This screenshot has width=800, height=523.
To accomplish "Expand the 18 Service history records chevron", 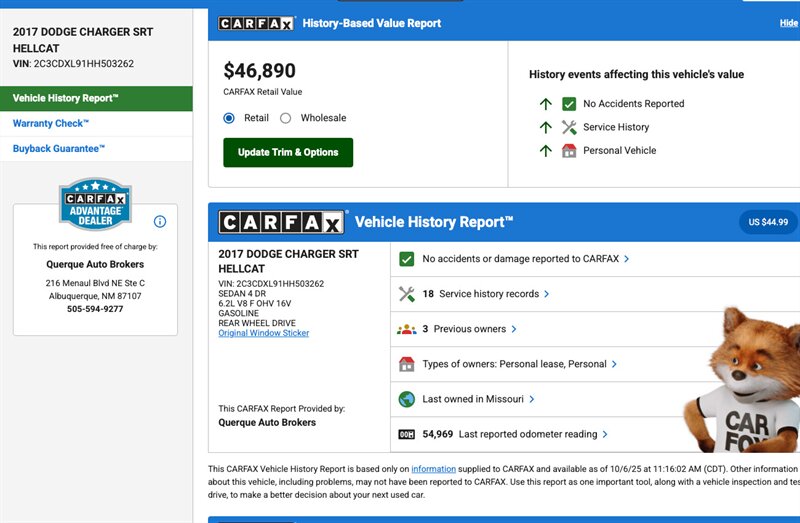I will (x=547, y=294).
